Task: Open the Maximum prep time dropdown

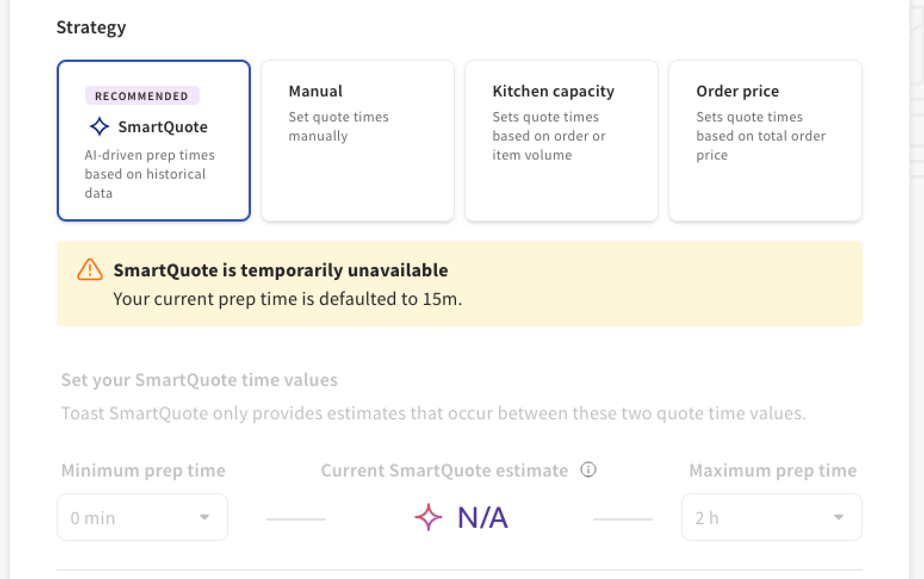Action: (771, 517)
